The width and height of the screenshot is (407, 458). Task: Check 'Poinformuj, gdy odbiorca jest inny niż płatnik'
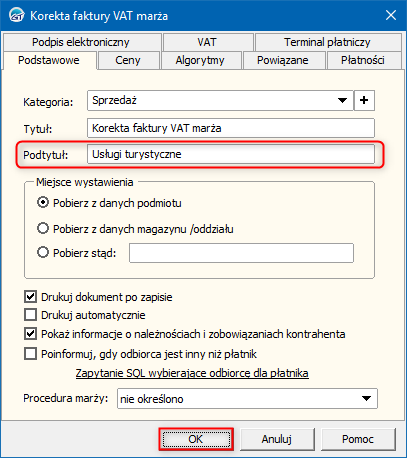(x=30, y=353)
